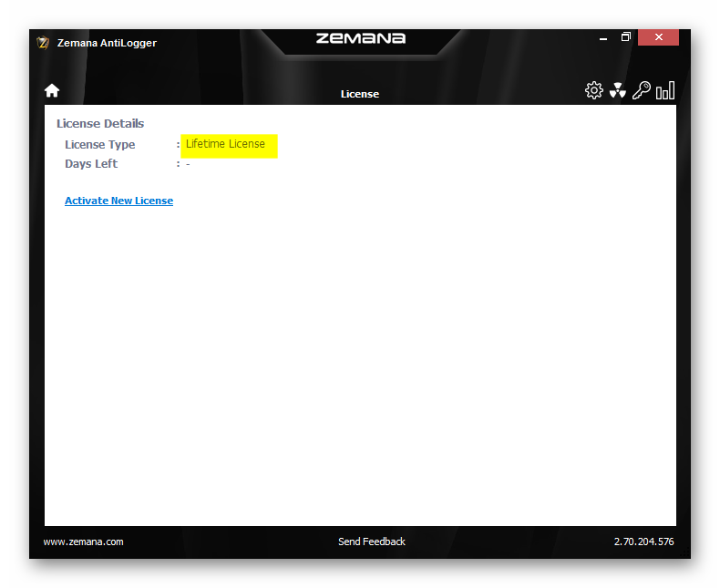Minimize the Zemana AntiLogger window
Viewport: 720px width, 588px height.
[603, 38]
